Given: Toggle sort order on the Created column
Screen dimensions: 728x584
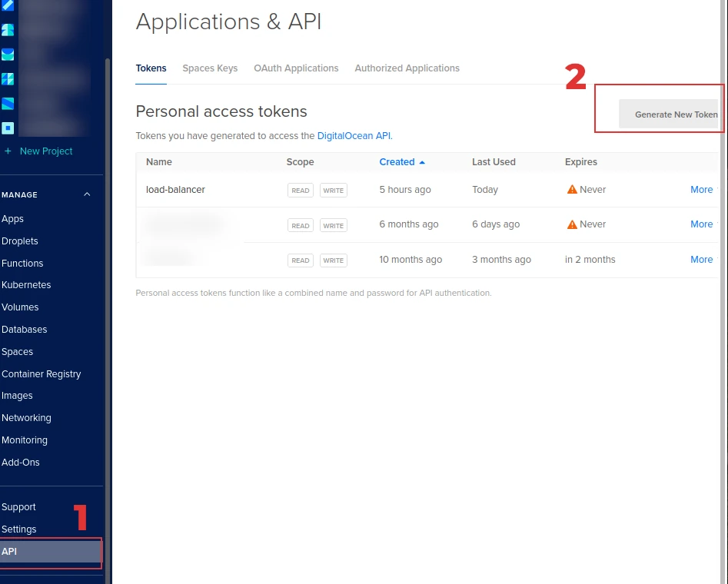Looking at the screenshot, I should (400, 162).
